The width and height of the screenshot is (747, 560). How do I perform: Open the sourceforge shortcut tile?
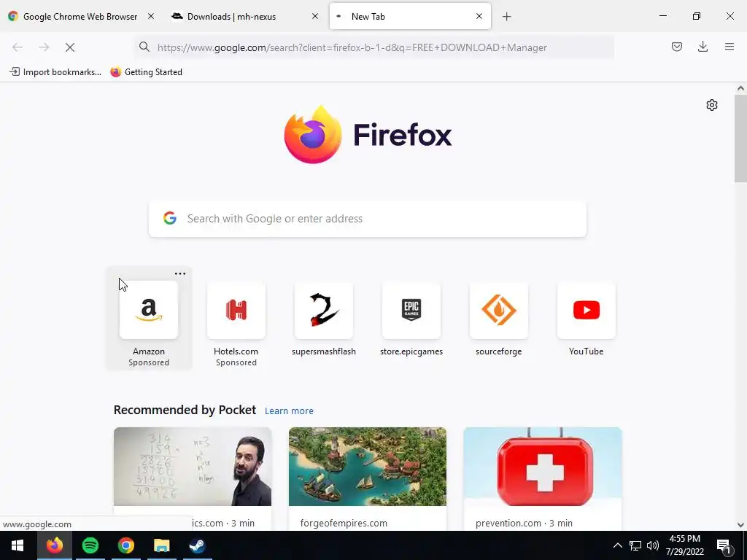(x=499, y=319)
